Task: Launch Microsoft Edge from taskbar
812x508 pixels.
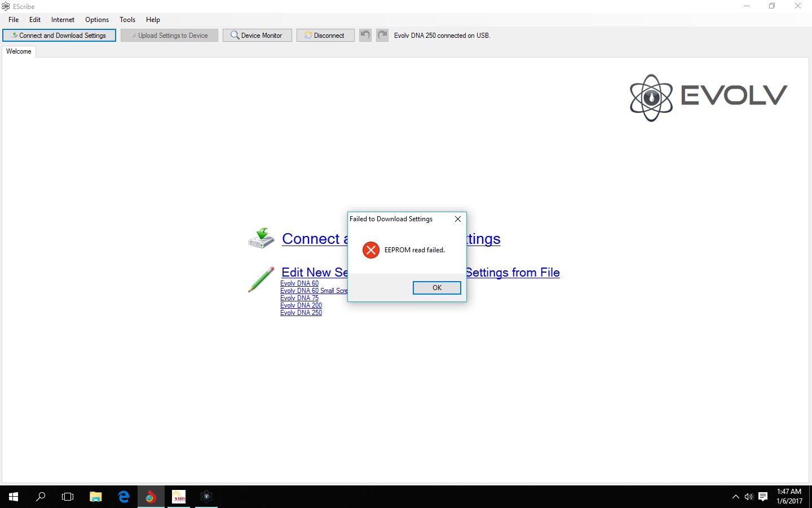Action: click(123, 497)
